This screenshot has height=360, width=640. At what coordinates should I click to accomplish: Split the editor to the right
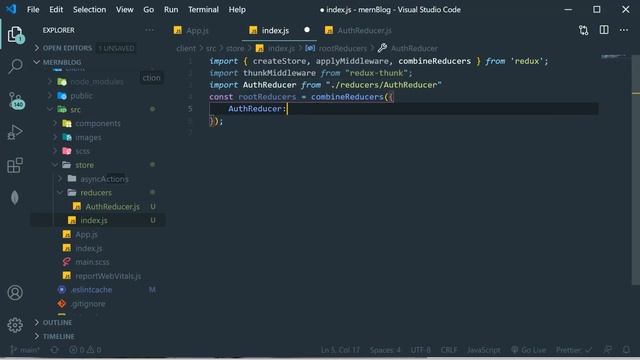pyautogui.click(x=604, y=30)
